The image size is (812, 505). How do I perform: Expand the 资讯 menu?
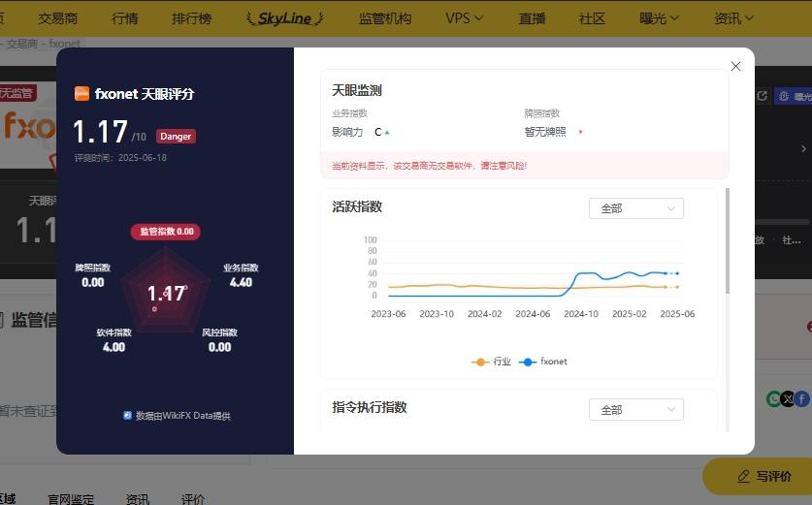(733, 18)
